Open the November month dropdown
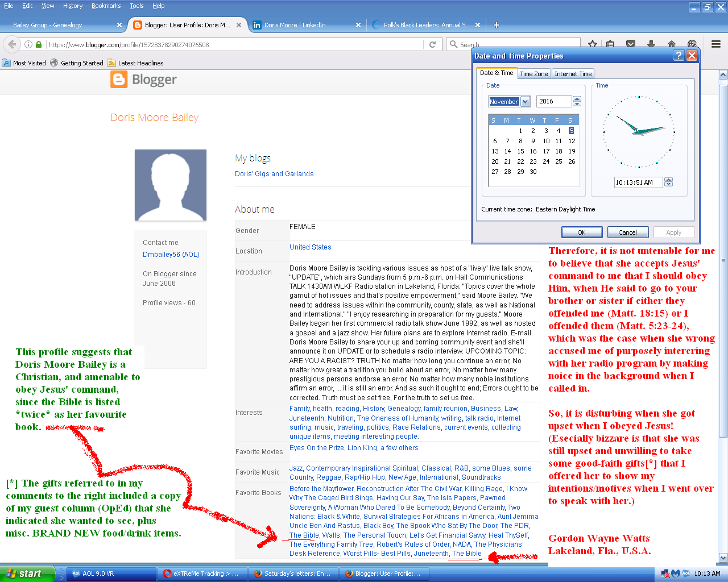Viewport: 728px width, 582px height. 526,102
